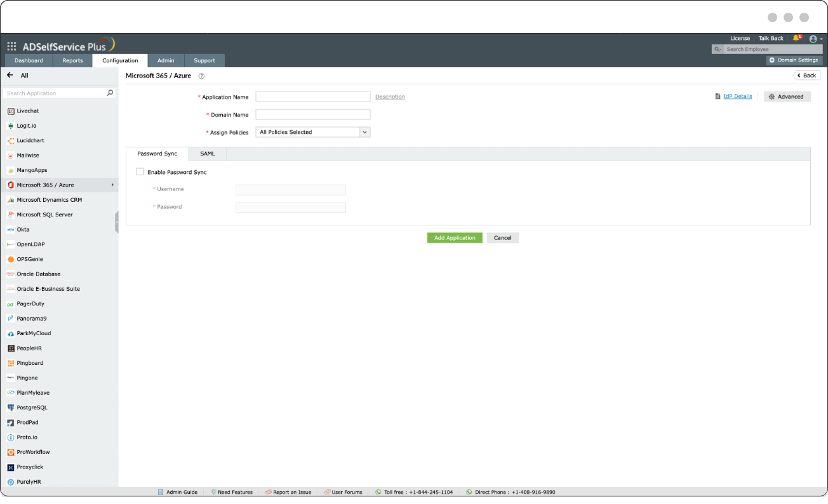Viewport: 828px width, 504px height.
Task: Click the Proxyclick app icon
Action: point(11,467)
